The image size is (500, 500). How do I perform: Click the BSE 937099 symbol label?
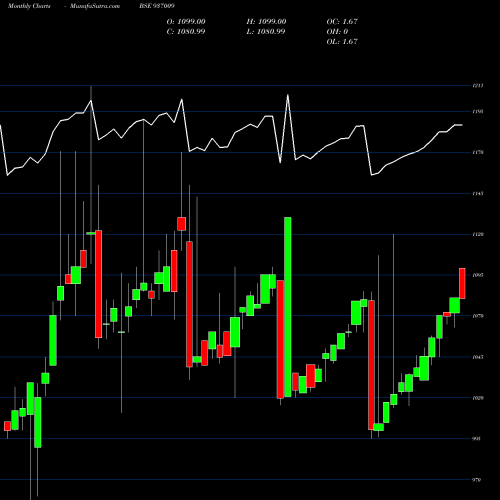tap(157, 6)
